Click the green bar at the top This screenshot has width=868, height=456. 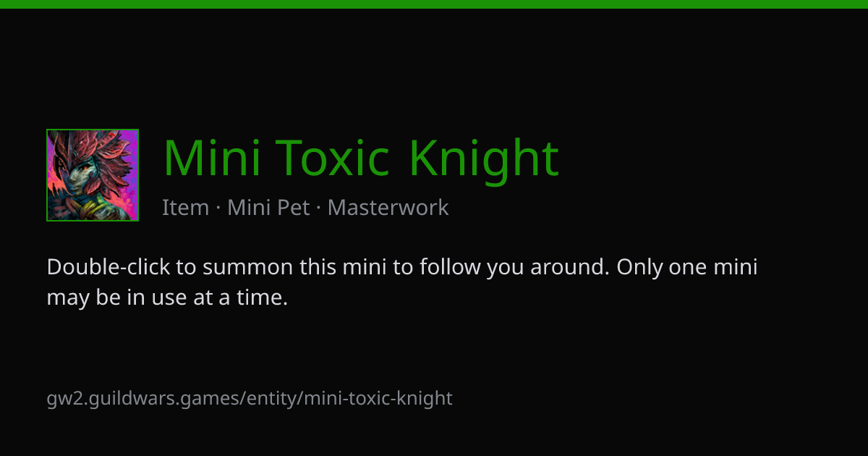click(434, 4)
